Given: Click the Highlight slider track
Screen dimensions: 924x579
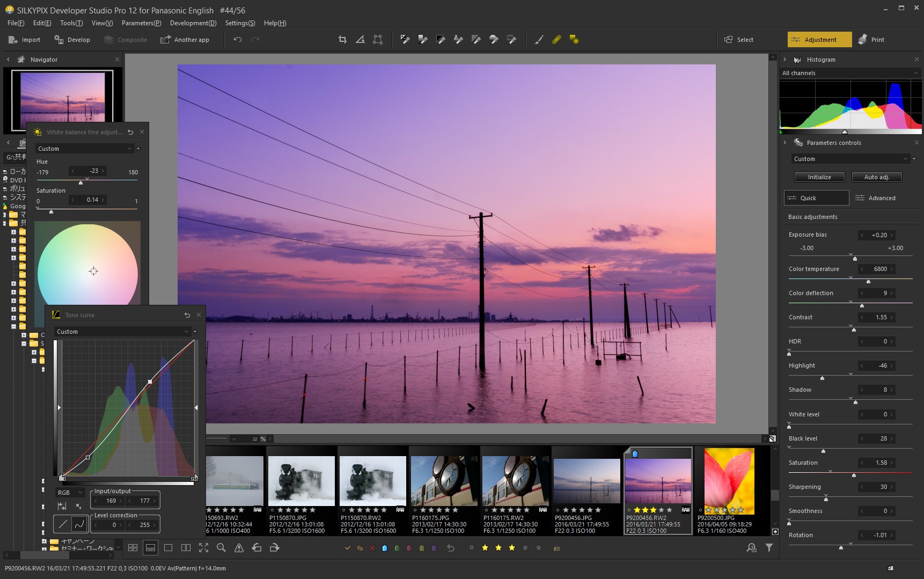Looking at the screenshot, I should coord(850,376).
